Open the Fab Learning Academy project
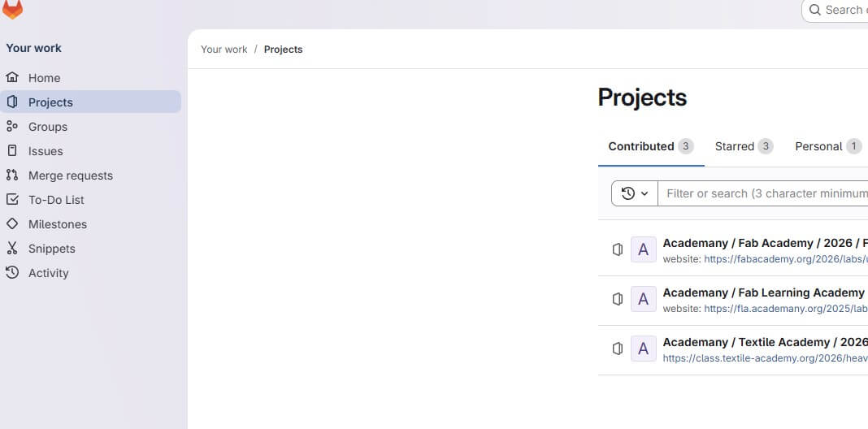This screenshot has width=868, height=429. point(763,292)
